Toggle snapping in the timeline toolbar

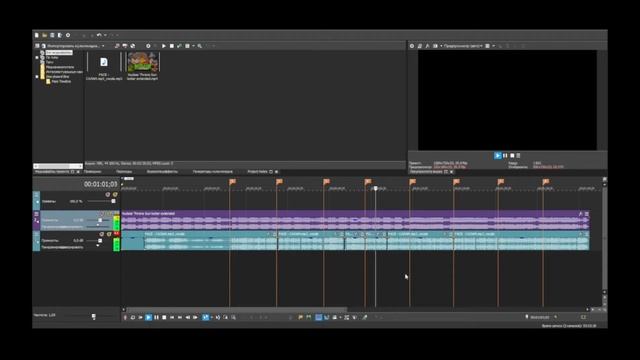(x=318, y=318)
